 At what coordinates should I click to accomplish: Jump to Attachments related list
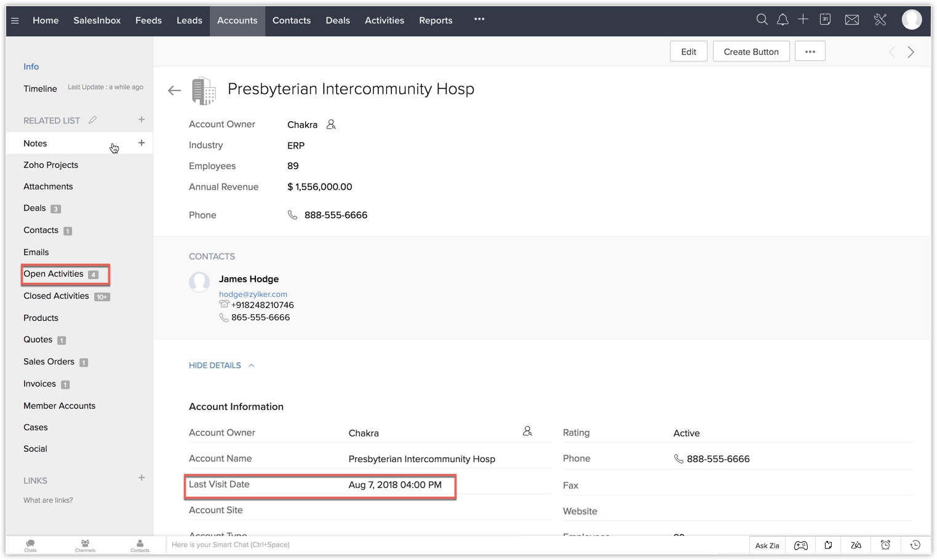coord(48,186)
